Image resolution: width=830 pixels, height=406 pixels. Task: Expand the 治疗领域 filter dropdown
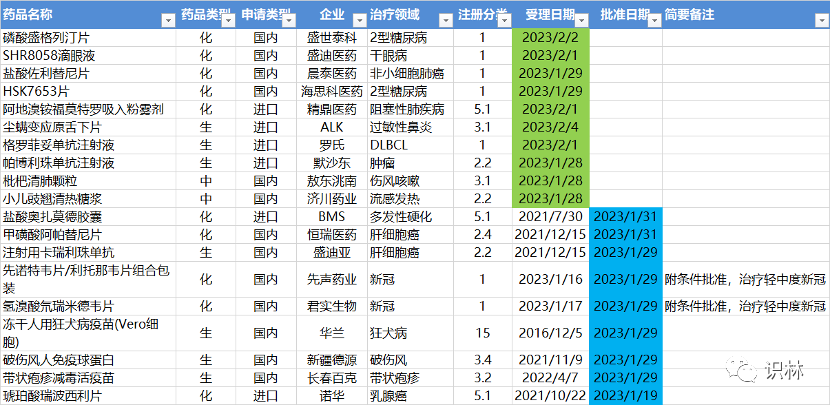(444, 19)
